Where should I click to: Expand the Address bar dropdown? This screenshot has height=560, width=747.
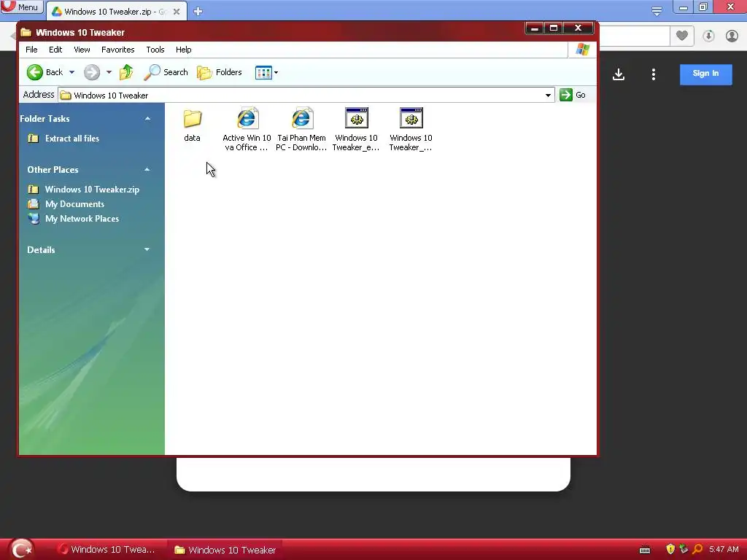(548, 96)
